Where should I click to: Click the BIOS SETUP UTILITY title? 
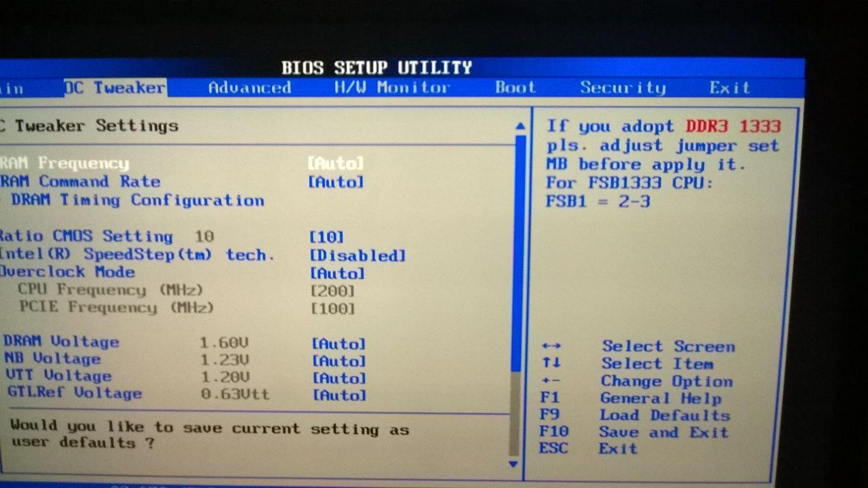[x=377, y=68]
